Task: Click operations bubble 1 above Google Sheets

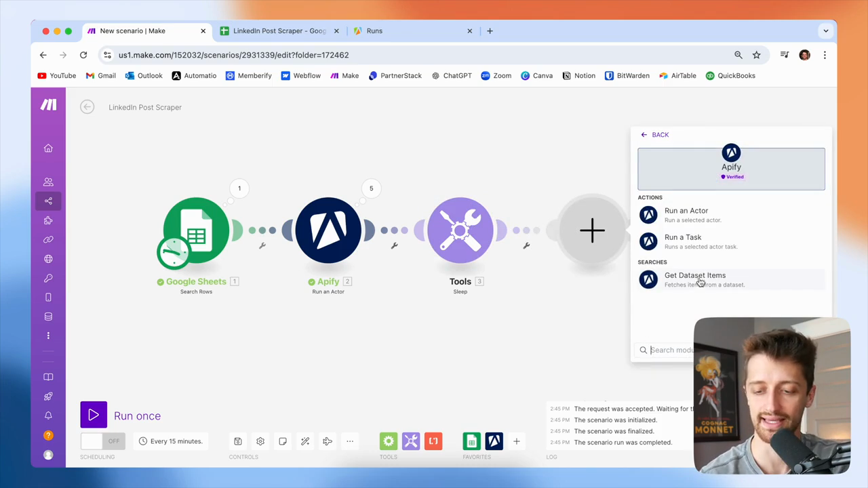Action: click(x=239, y=188)
